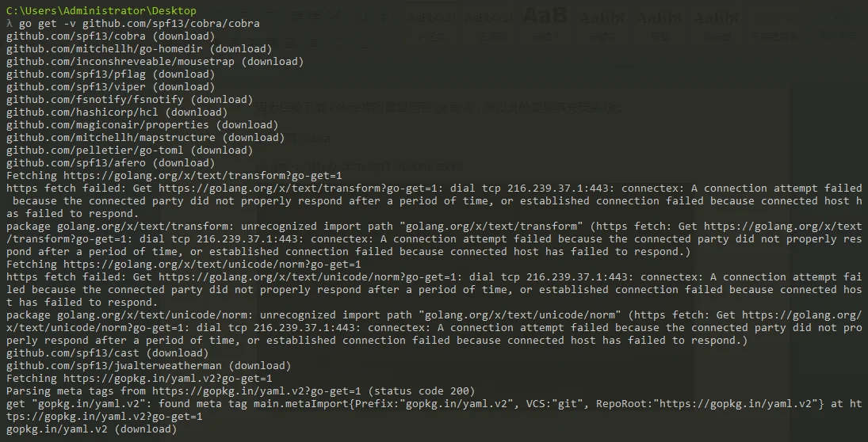Viewport: 868px width, 442px height.
Task: Click the github.com/spf13/afero download line
Action: 111,163
